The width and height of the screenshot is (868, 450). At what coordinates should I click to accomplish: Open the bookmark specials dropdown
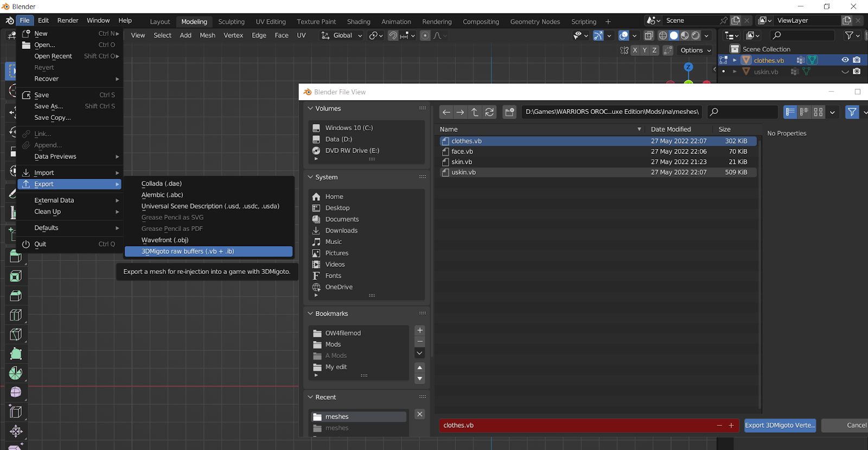point(420,353)
